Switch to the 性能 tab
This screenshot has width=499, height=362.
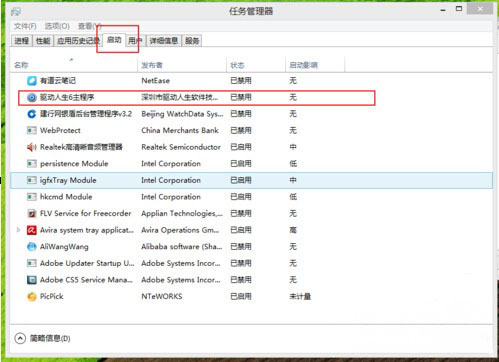43,41
